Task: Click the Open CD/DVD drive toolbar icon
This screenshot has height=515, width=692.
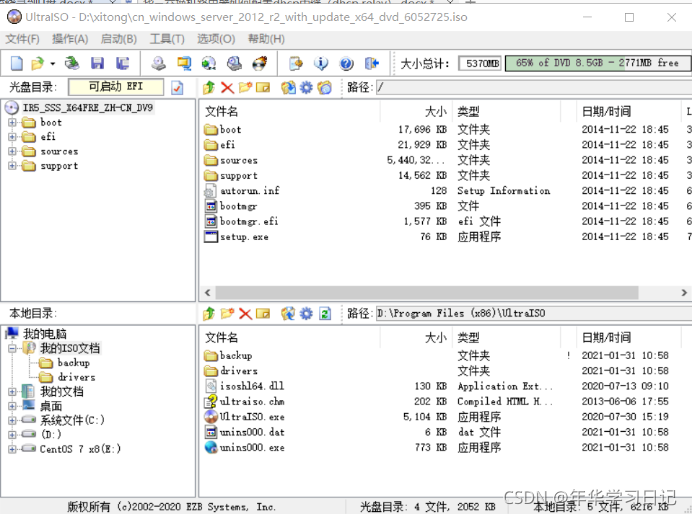Action: pyautogui.click(x=71, y=64)
